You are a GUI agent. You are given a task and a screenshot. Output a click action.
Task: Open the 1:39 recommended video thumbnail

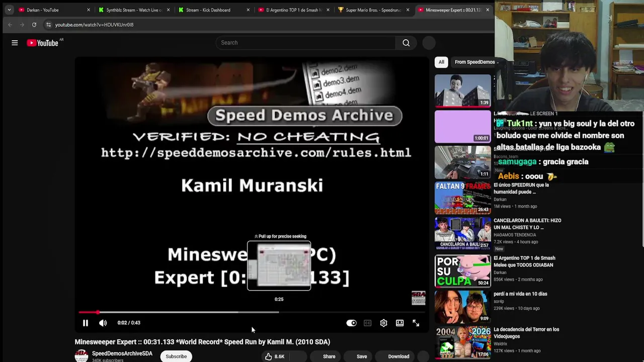(463, 91)
